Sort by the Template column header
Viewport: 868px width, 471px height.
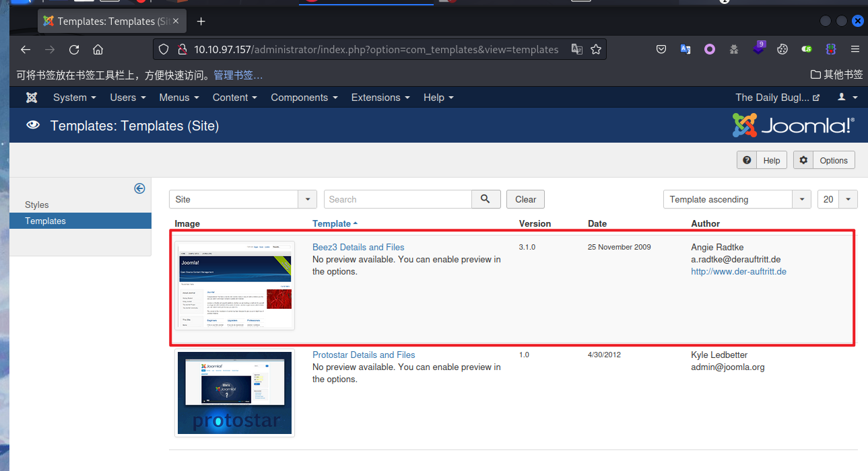pos(335,223)
